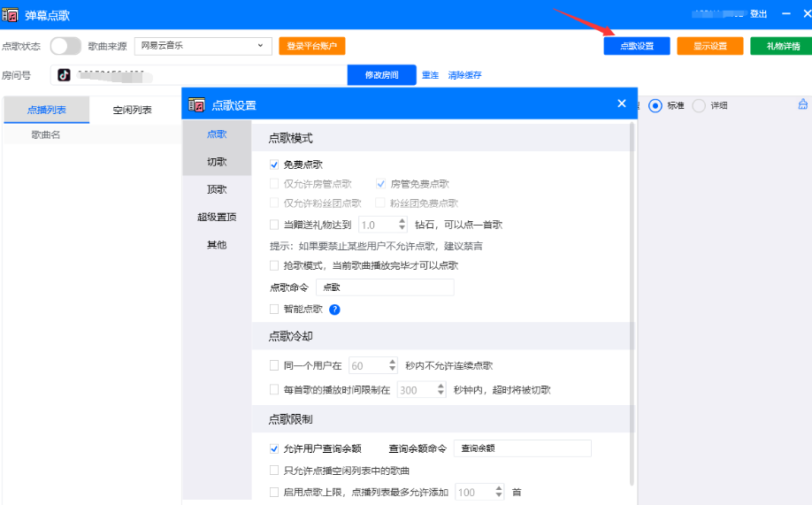Select the 详细 radio button
The height and width of the screenshot is (505, 812).
(699, 105)
